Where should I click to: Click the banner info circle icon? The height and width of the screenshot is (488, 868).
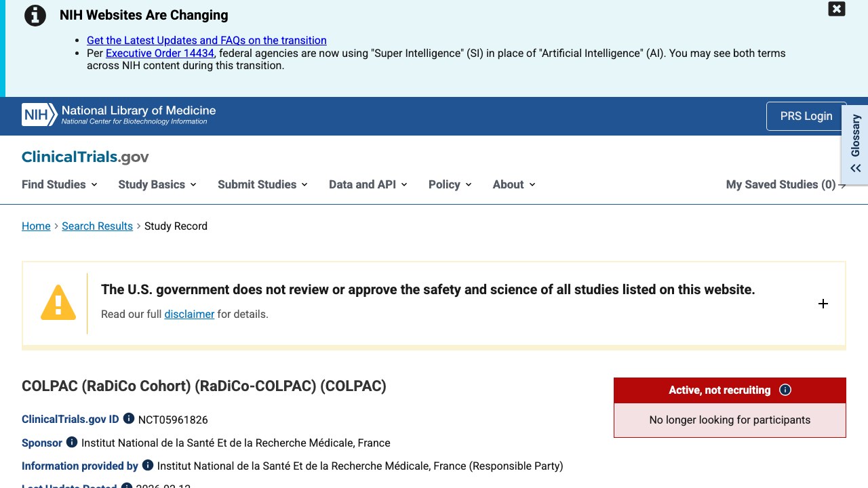pyautogui.click(x=35, y=16)
